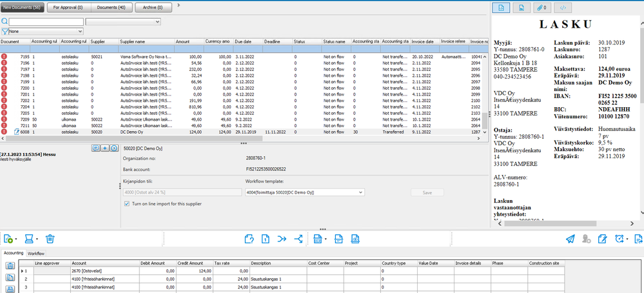Click the Invoice date column header
The width and height of the screenshot is (644, 293).
click(x=425, y=41)
